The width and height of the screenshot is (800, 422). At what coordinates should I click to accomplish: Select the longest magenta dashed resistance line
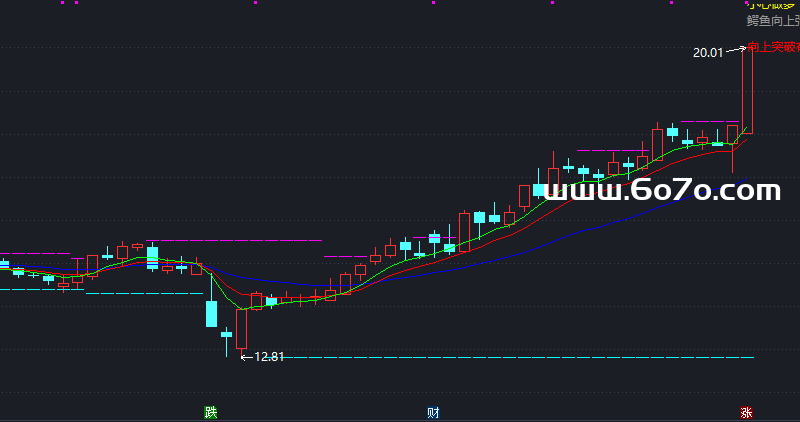click(234, 240)
